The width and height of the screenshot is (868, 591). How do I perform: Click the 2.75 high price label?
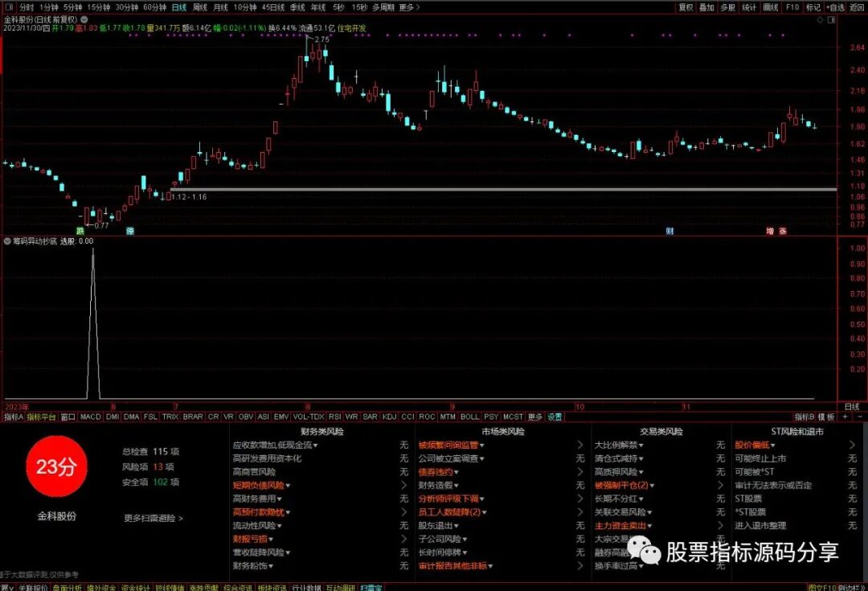(321, 39)
